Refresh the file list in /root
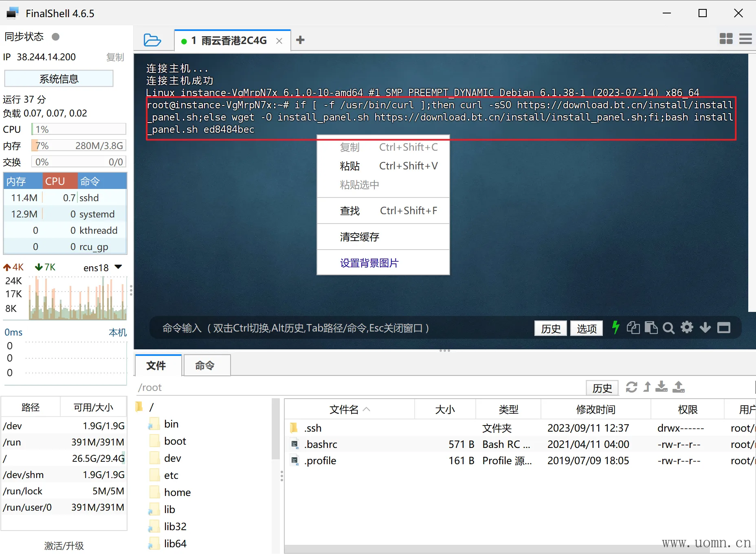Viewport: 756px width, 555px height. tap(631, 387)
